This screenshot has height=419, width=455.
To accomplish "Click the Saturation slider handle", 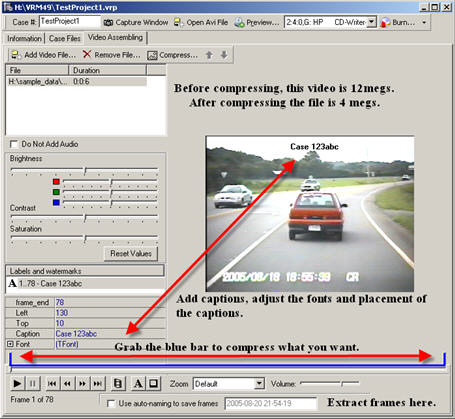I will [85, 239].
